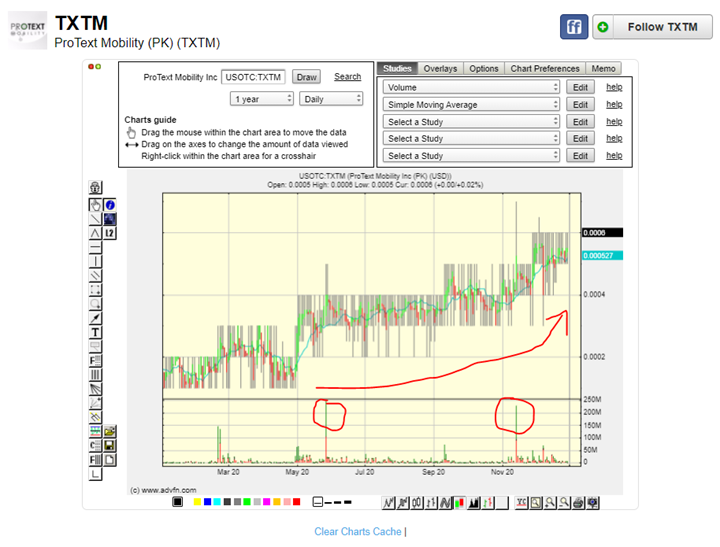Open the fourth study dropdown
The width and height of the screenshot is (720, 547).
click(471, 138)
